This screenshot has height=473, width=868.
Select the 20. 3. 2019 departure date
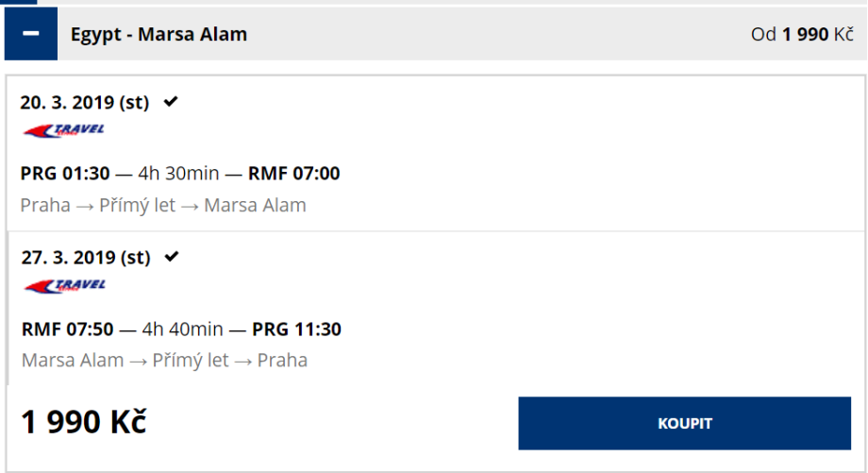coord(85,102)
